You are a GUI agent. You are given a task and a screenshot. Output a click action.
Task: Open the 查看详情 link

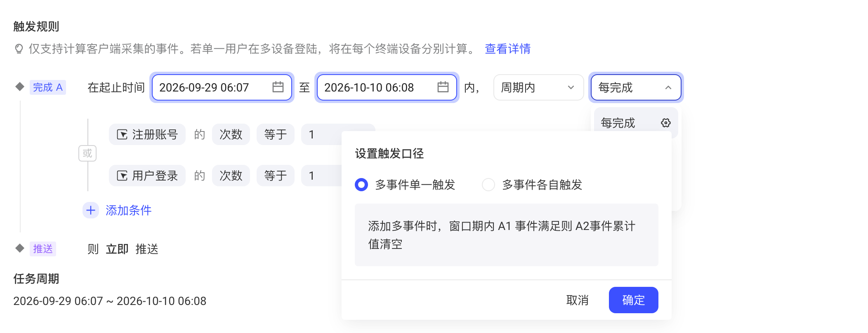(507, 49)
